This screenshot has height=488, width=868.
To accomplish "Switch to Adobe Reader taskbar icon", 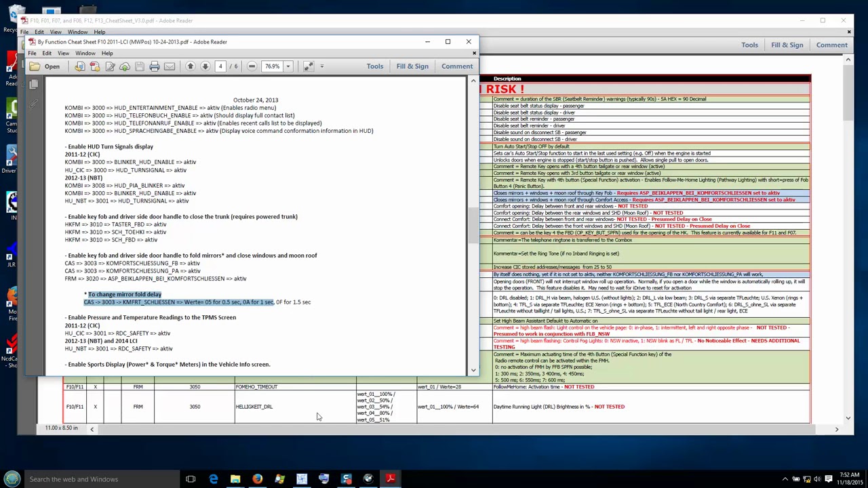I will click(x=391, y=479).
